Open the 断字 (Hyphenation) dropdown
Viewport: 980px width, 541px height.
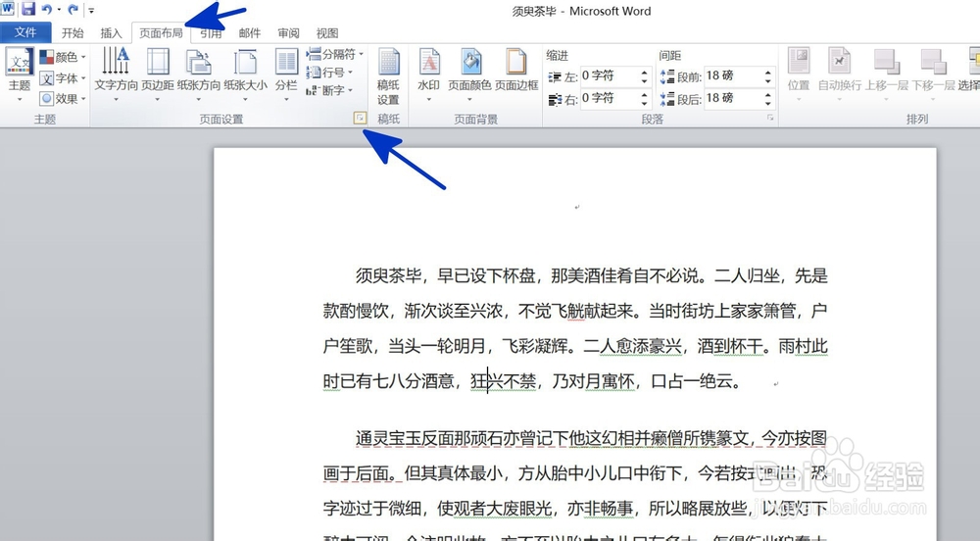pyautogui.click(x=329, y=90)
